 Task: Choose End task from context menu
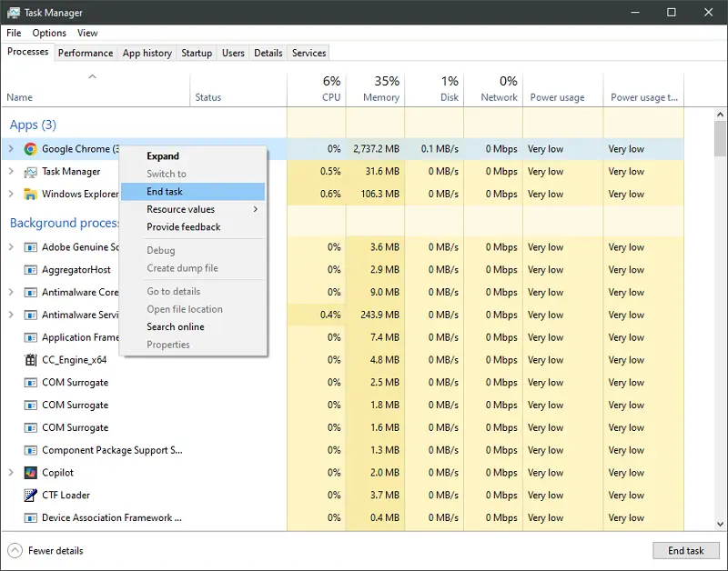tap(165, 192)
